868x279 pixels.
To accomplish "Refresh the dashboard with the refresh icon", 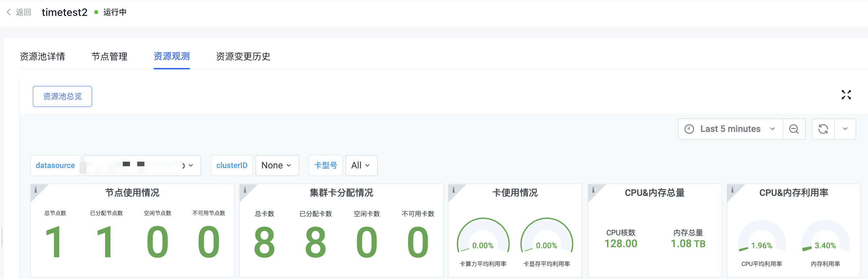I will click(823, 129).
